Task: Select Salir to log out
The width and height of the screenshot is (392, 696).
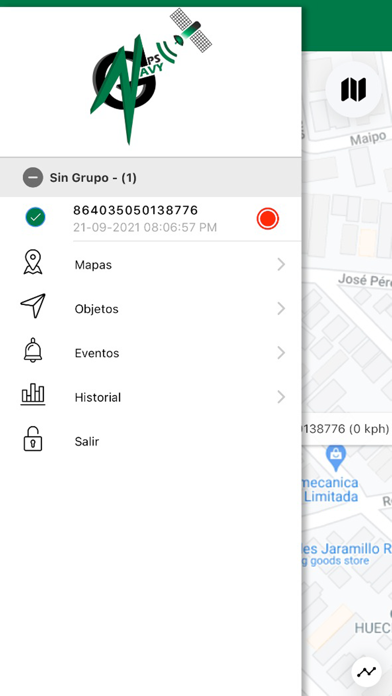Action: pos(151,441)
